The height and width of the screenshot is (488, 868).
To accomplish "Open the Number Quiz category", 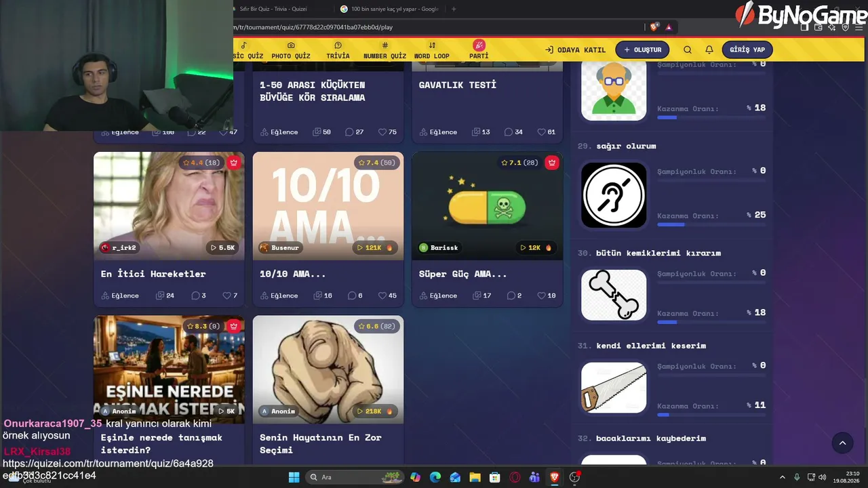I will tap(384, 50).
